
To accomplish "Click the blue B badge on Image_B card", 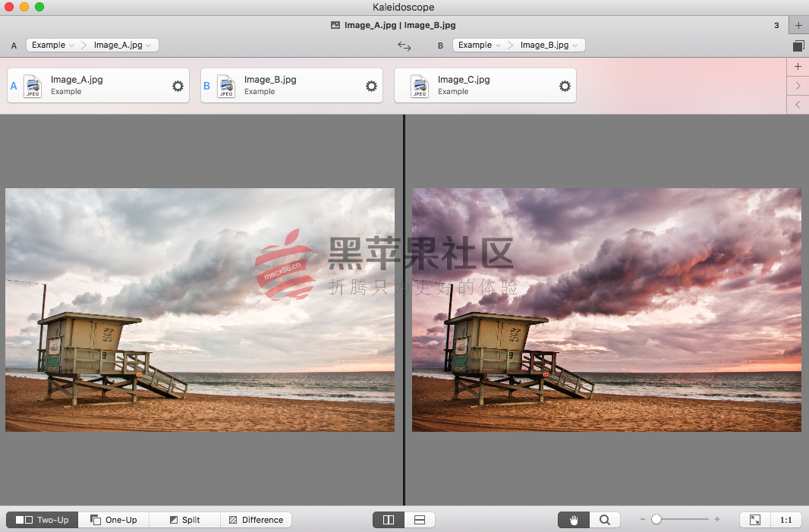I will pos(207,86).
